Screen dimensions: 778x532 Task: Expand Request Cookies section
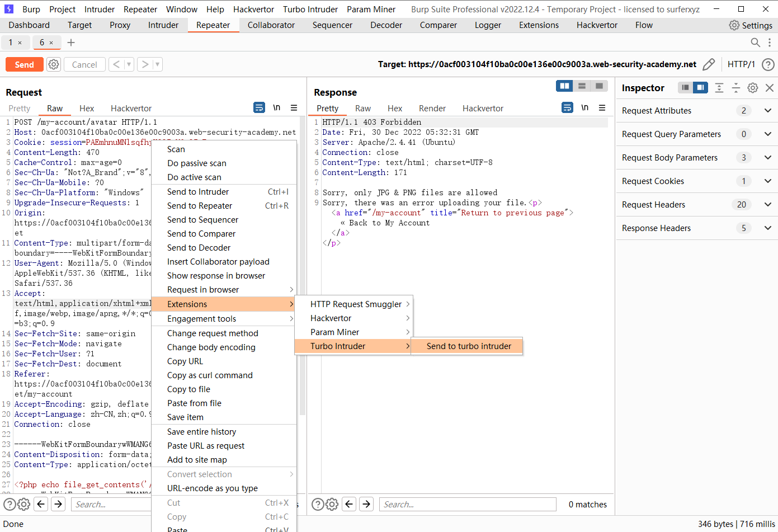tap(697, 181)
